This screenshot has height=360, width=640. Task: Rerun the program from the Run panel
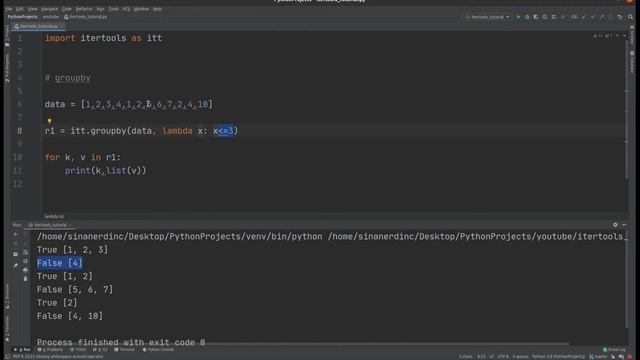[16, 234]
